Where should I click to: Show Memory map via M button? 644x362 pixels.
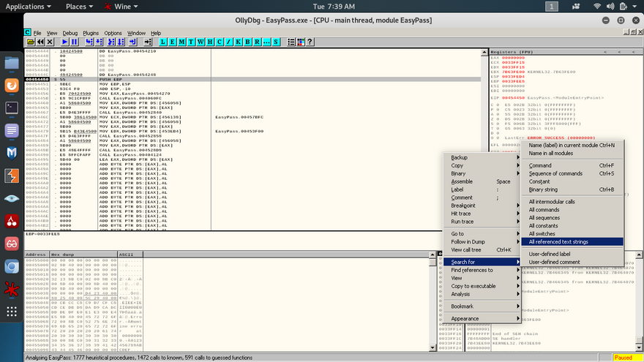pyautogui.click(x=182, y=42)
